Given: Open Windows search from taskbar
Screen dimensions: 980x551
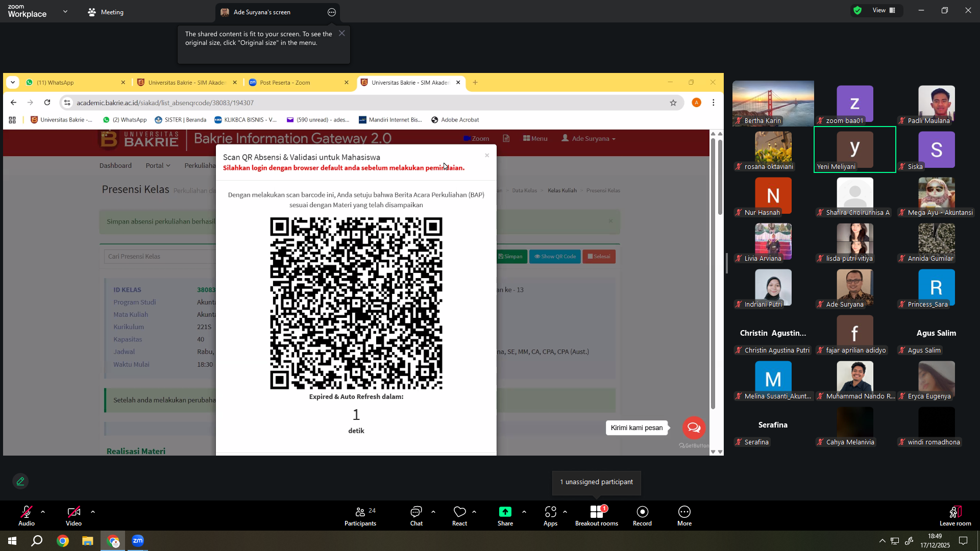Looking at the screenshot, I should (x=37, y=541).
